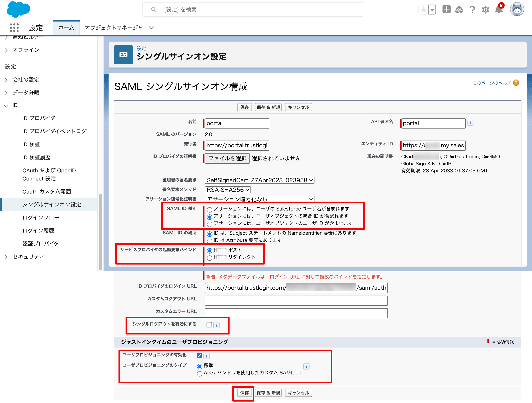Open the user profile avatar
532x403 pixels.
pos(517,10)
